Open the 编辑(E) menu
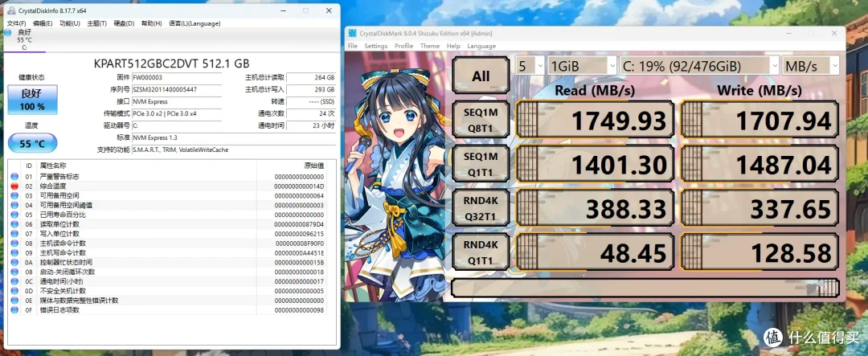 coord(43,23)
